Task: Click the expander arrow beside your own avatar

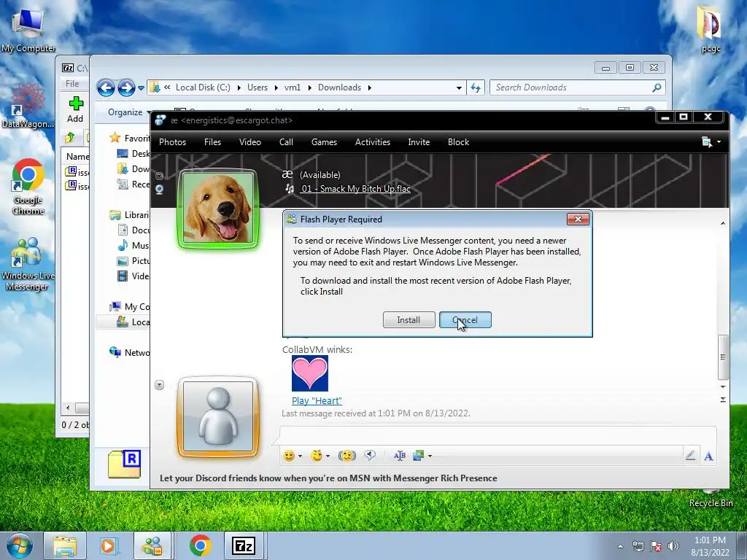Action: pos(159,385)
